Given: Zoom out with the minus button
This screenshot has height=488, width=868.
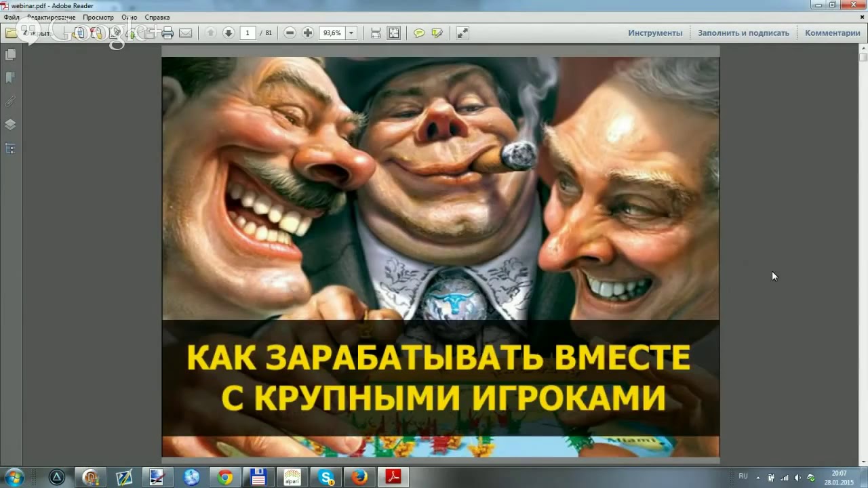Looking at the screenshot, I should tap(290, 33).
